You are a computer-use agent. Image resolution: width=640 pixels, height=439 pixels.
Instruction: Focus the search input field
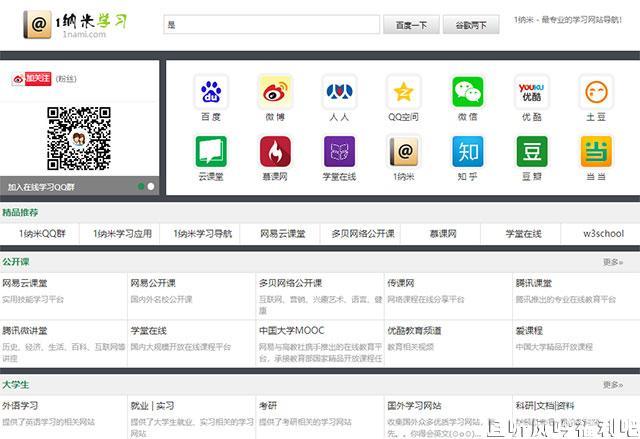click(x=271, y=24)
